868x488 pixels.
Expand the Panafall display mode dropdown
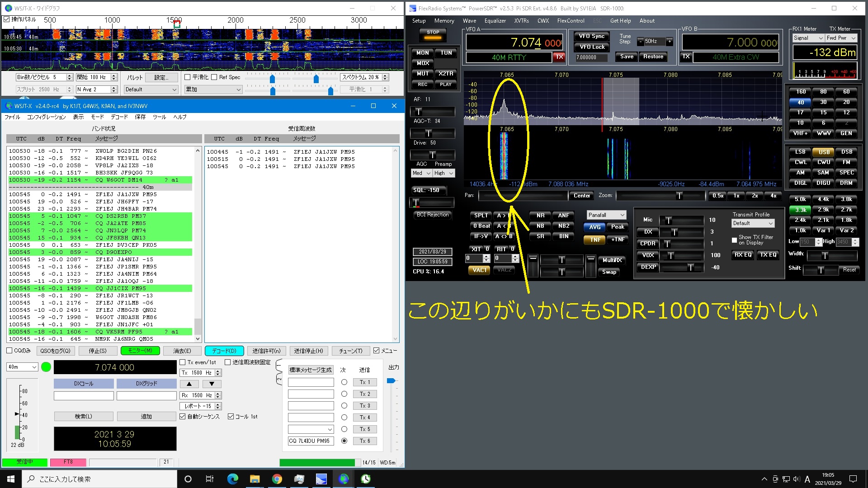(606, 215)
